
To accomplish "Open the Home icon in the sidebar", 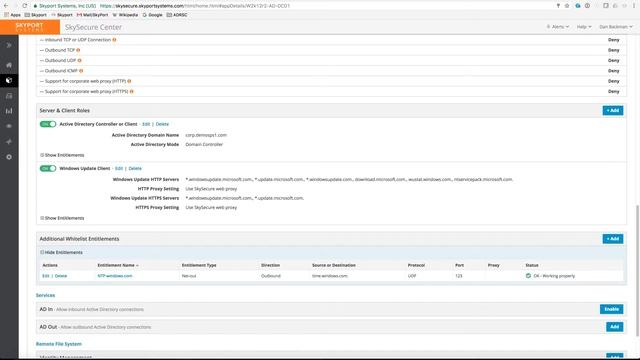I will 9,65.
